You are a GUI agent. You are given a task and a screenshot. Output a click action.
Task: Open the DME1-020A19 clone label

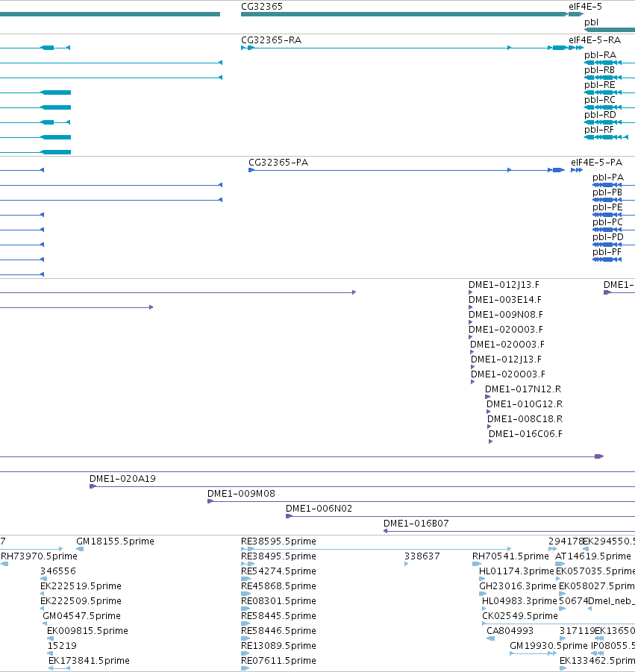point(122,479)
